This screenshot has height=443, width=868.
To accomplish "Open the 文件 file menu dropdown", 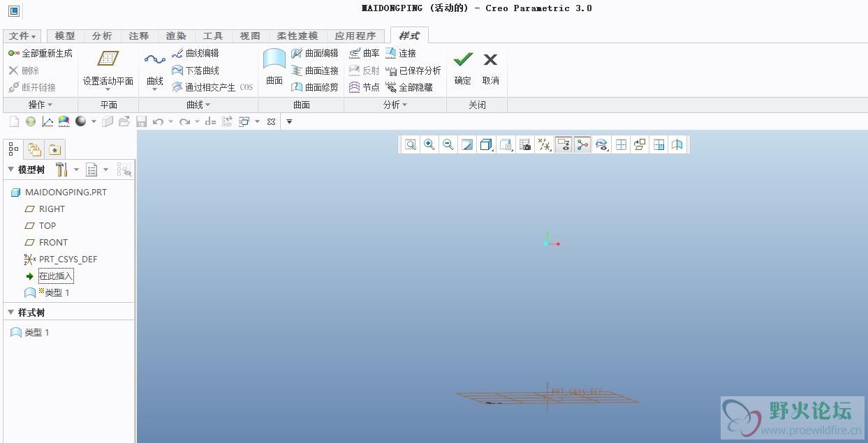I will [23, 36].
